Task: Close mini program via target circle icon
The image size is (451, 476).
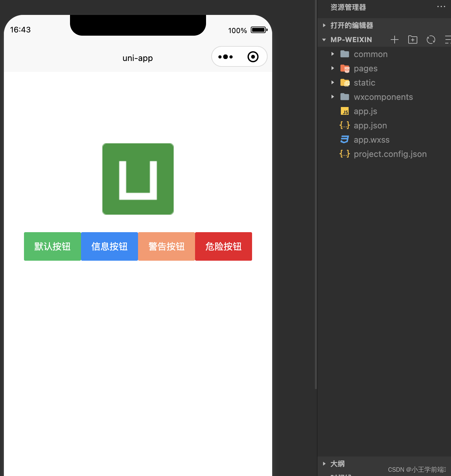Action: [253, 57]
